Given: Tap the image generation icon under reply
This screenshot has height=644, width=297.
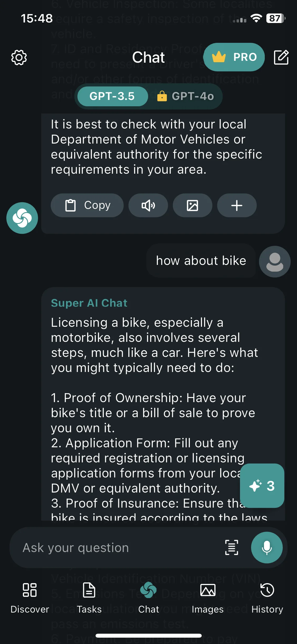Looking at the screenshot, I should click(192, 205).
